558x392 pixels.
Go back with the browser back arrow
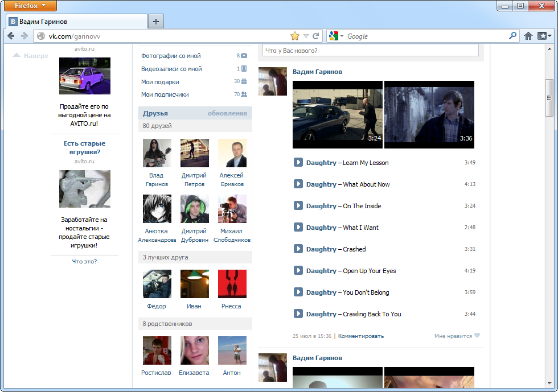coord(11,36)
